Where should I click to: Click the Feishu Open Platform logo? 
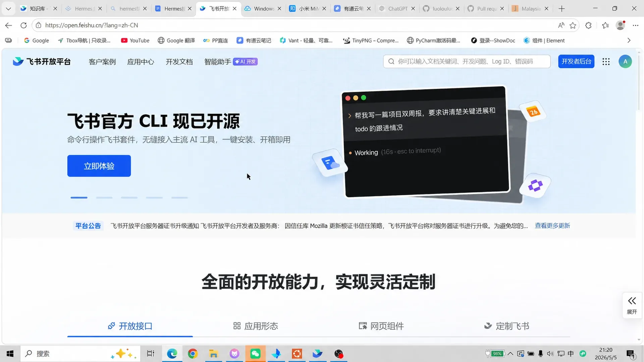[42, 62]
